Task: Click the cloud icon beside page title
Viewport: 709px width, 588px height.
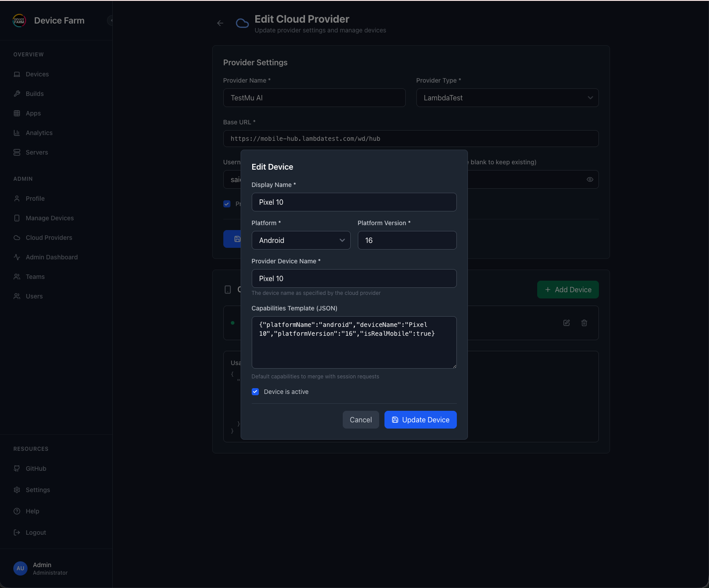Action: (242, 23)
